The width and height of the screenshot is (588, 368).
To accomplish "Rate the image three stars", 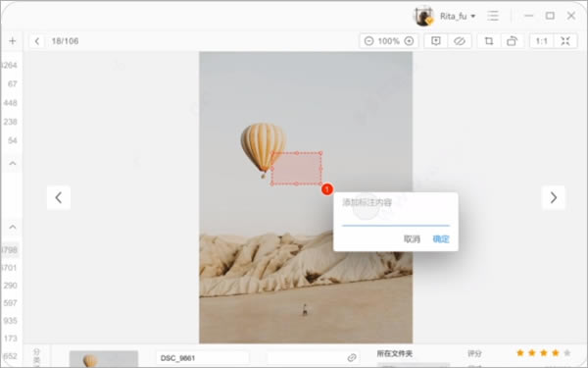I will coord(544,352).
